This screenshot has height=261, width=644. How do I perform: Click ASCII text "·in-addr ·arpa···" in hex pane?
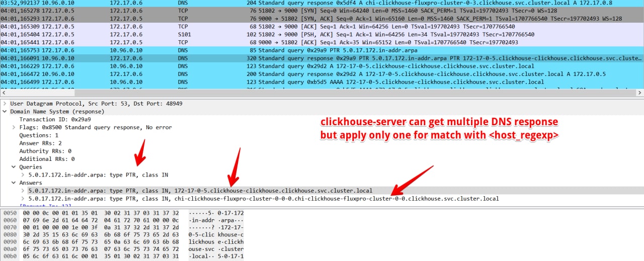click(216, 220)
